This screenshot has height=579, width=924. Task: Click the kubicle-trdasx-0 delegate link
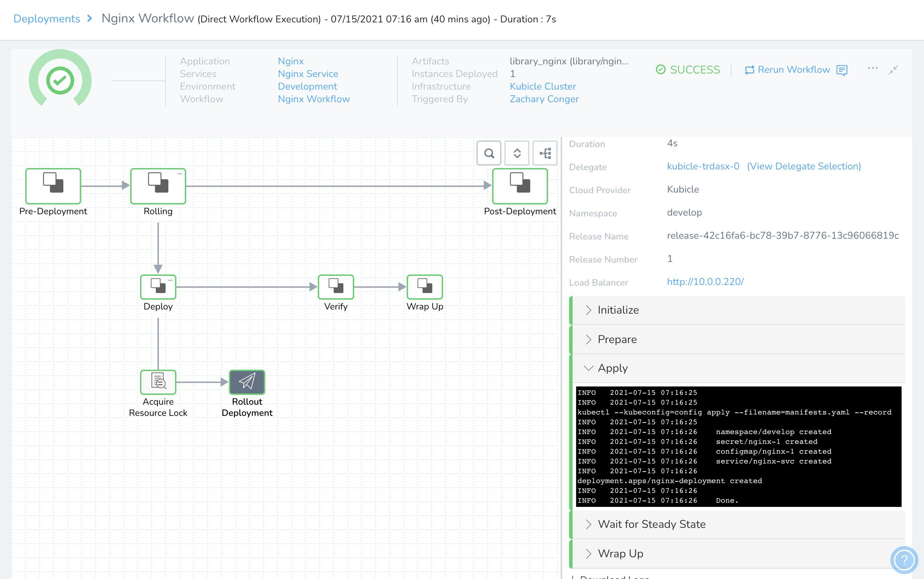[703, 167]
